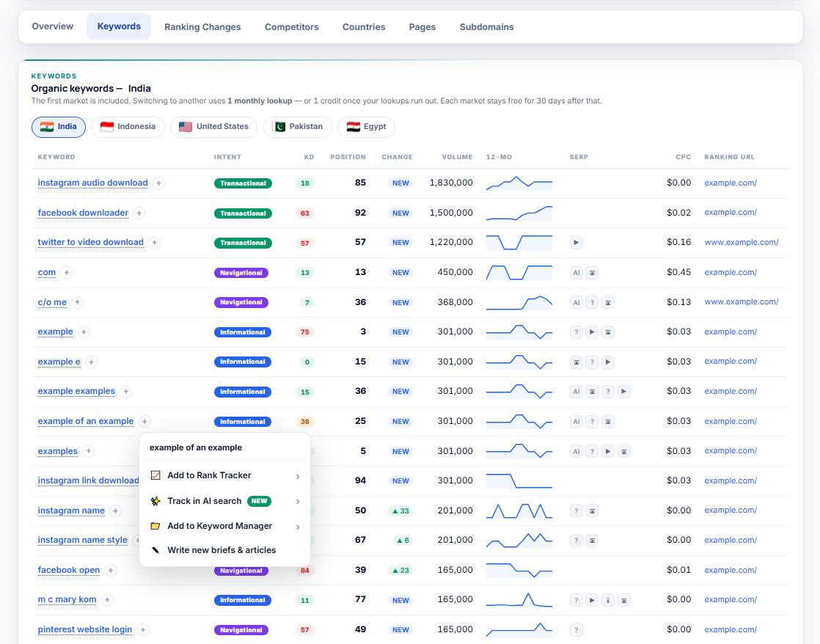Viewport: 820px width, 644px height.
Task: Click plus icon beside example examples
Action: 125,392
